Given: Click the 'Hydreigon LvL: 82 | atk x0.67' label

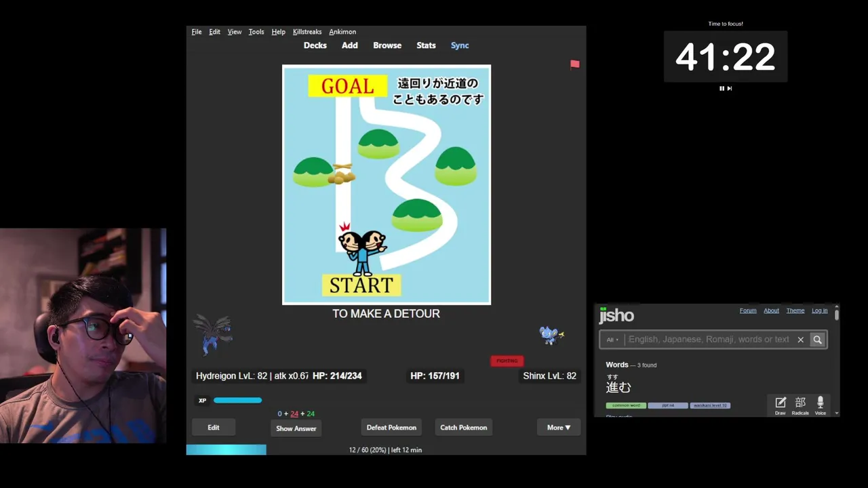Looking at the screenshot, I should [252, 375].
